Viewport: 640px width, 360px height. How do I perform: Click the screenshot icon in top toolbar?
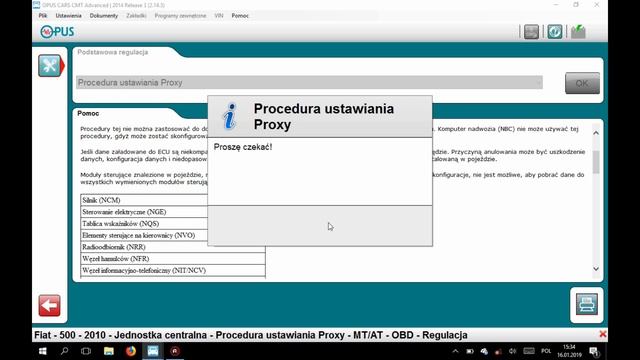pos(531,31)
